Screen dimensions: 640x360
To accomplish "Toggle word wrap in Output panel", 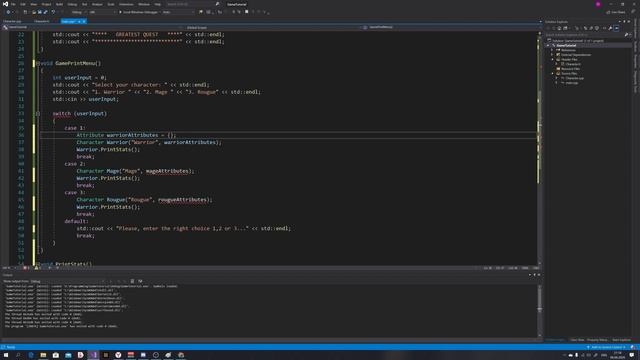I will pyautogui.click(x=140, y=281).
